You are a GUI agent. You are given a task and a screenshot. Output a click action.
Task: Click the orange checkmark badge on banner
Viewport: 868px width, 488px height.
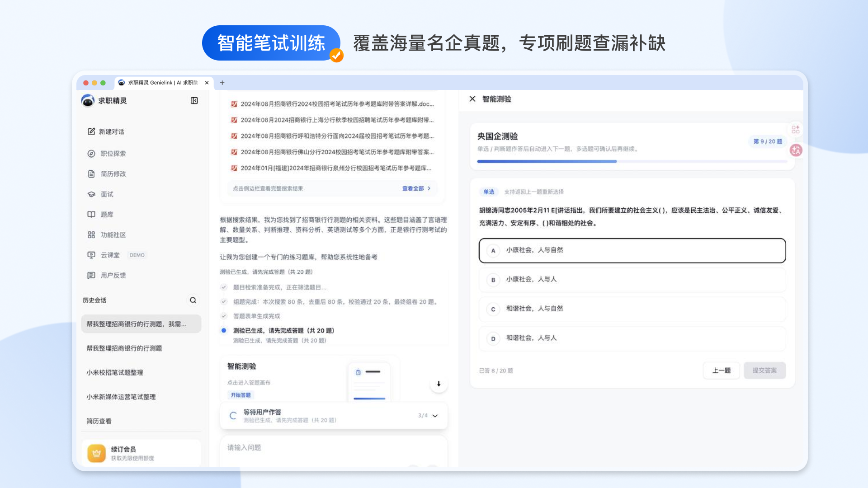pos(336,55)
